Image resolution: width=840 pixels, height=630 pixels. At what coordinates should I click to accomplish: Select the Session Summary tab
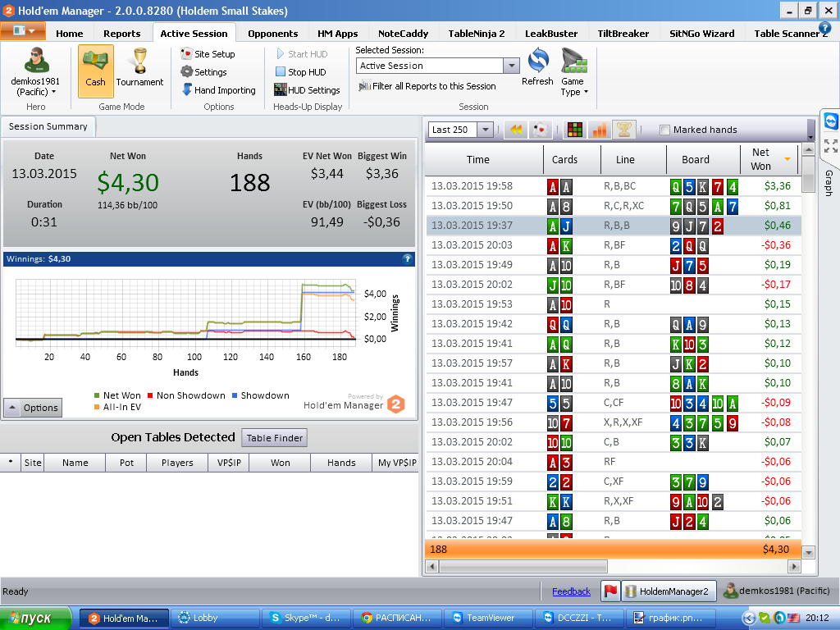pyautogui.click(x=48, y=126)
